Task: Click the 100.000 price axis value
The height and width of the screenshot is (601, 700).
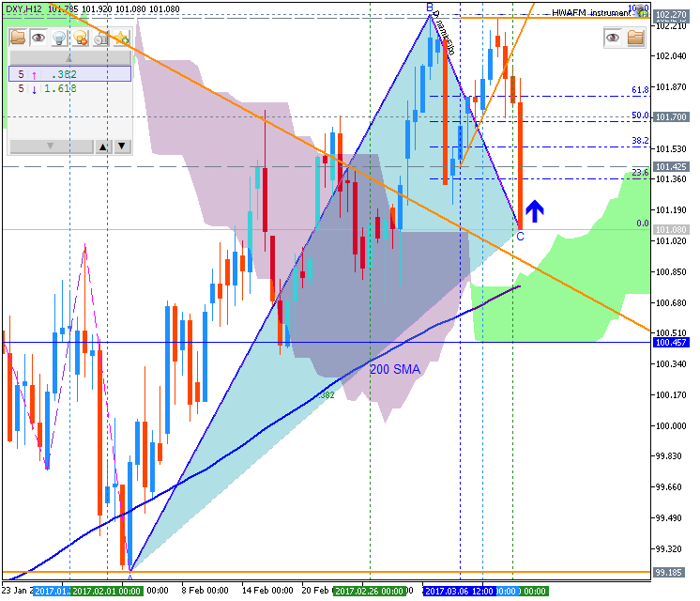Action: 671,425
